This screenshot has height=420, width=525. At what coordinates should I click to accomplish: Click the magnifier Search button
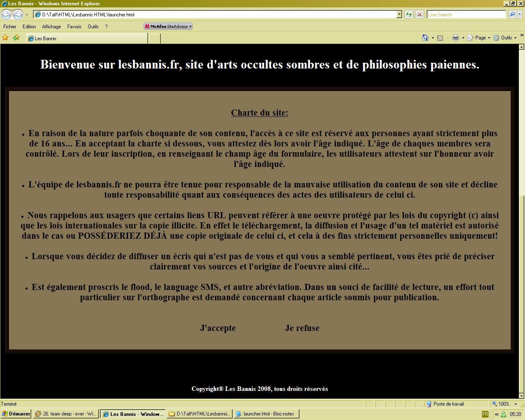[x=512, y=14]
